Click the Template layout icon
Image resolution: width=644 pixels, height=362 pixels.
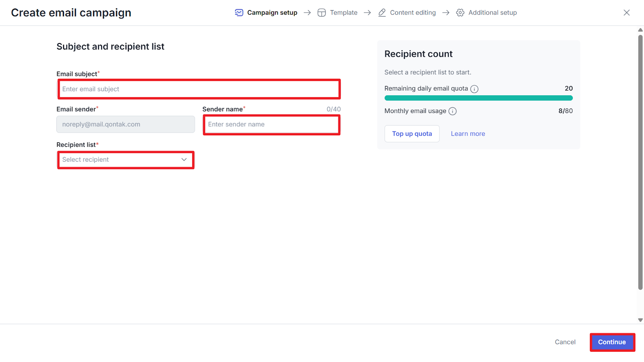pos(322,12)
